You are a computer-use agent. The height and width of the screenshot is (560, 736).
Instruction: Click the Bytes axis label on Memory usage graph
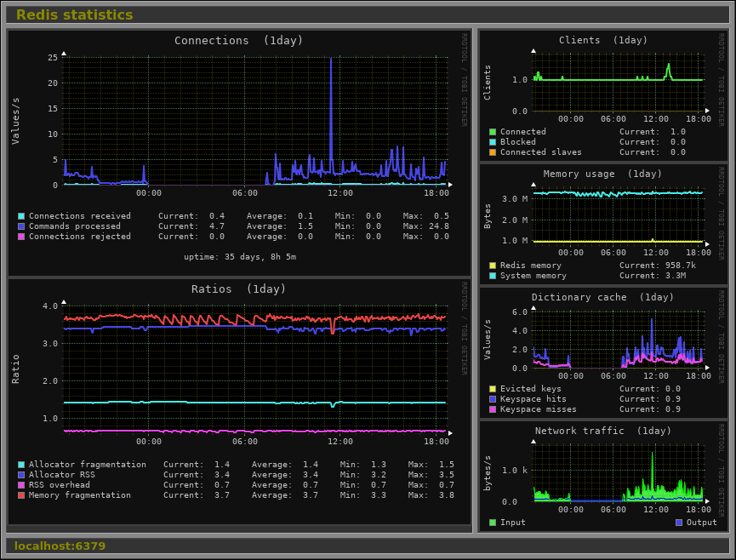click(x=488, y=216)
